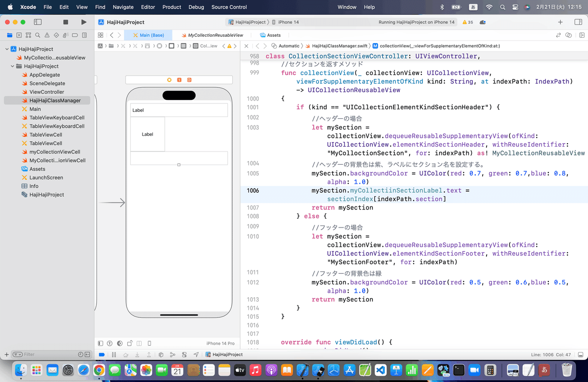588x382 pixels.
Task: Toggle the inspector panel on the right
Action: [x=578, y=22]
